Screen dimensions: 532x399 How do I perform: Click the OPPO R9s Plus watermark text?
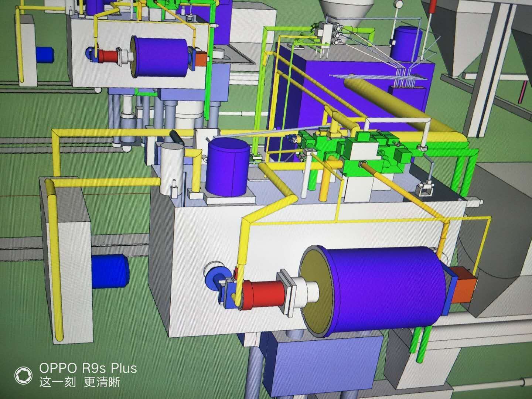click(88, 368)
